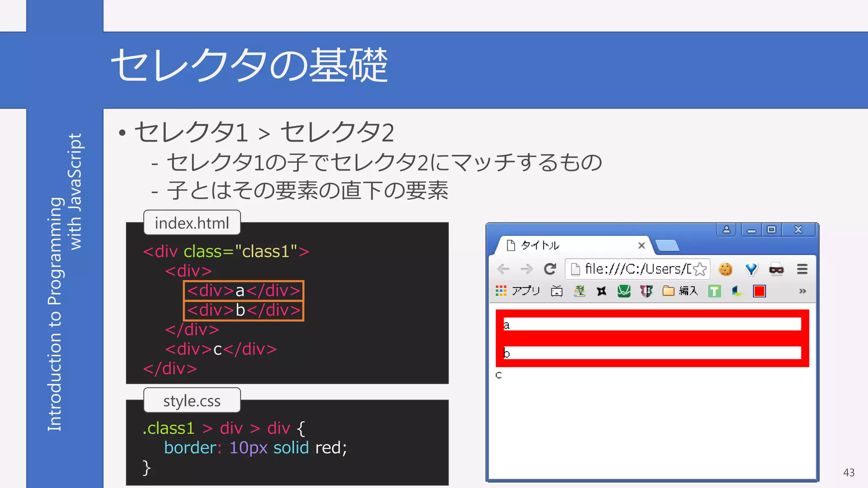
Task: Open the red square bookmark icon
Action: pyautogui.click(x=759, y=291)
